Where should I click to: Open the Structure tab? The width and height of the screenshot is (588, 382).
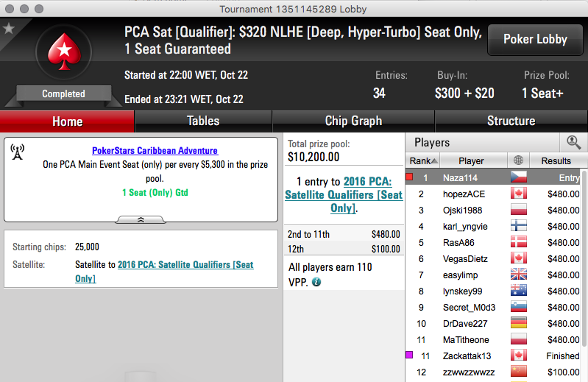click(x=511, y=121)
